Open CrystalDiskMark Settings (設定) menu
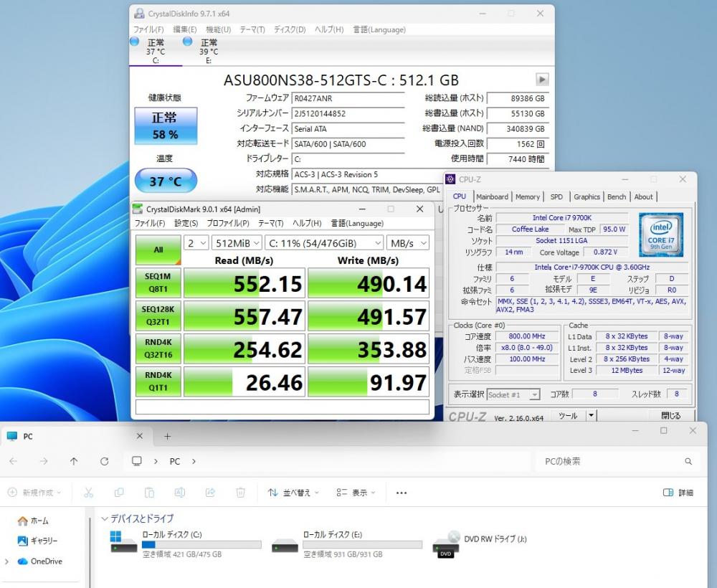Screen dimensions: 717x588 coord(186,223)
